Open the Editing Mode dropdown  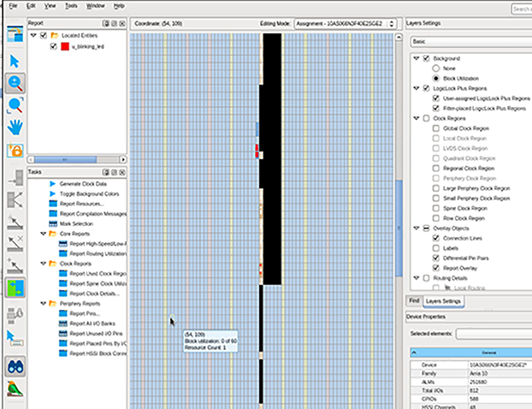(345, 24)
